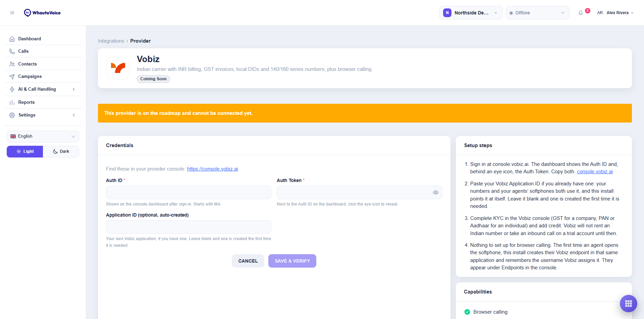644x319 pixels.
Task: Click the Vobiz provider logo
Action: pos(118,68)
